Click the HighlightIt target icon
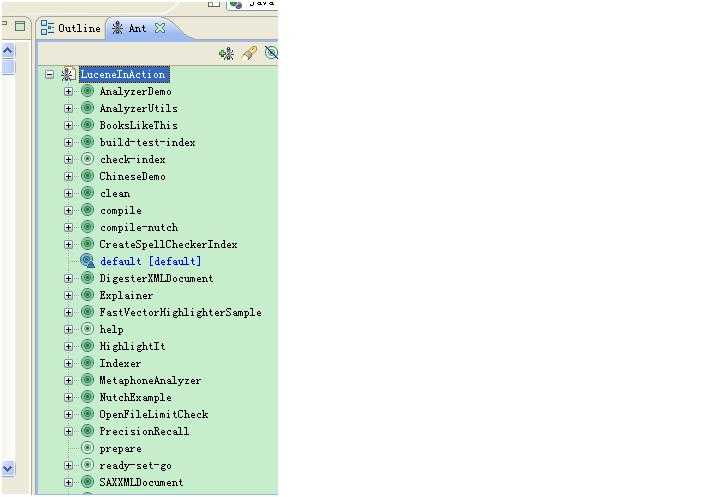Screen dimensions: 720x497 (x=87, y=346)
